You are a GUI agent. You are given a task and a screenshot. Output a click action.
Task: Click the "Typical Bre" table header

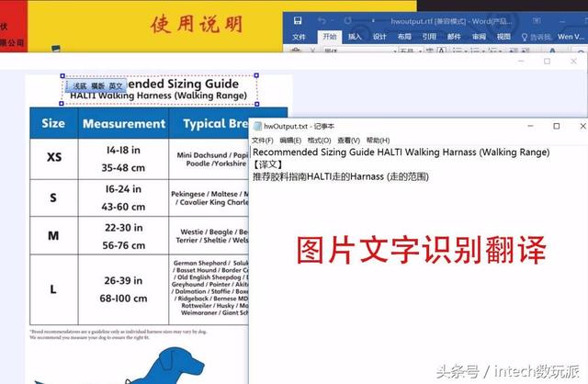coord(216,124)
